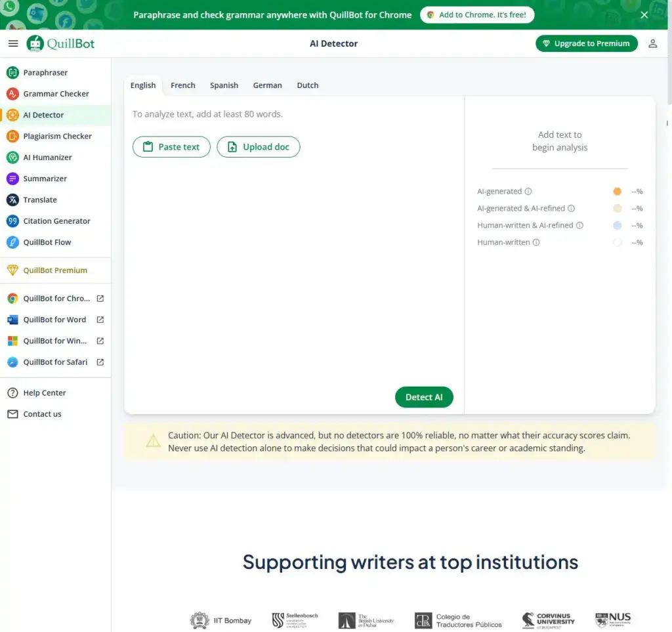Click the Upgrade to Premium button
672x632 pixels.
tap(587, 43)
